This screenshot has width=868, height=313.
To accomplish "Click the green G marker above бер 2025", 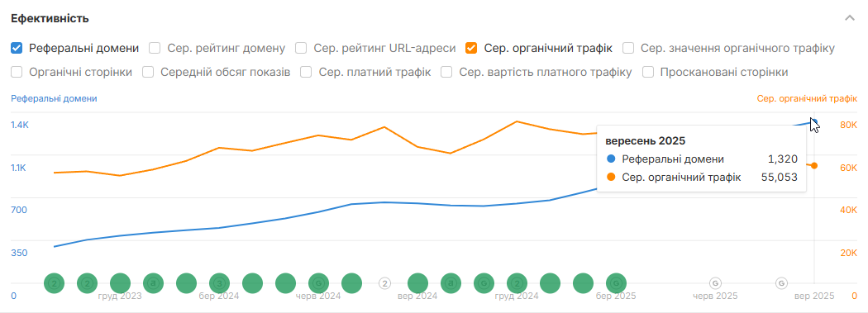I will (x=616, y=283).
